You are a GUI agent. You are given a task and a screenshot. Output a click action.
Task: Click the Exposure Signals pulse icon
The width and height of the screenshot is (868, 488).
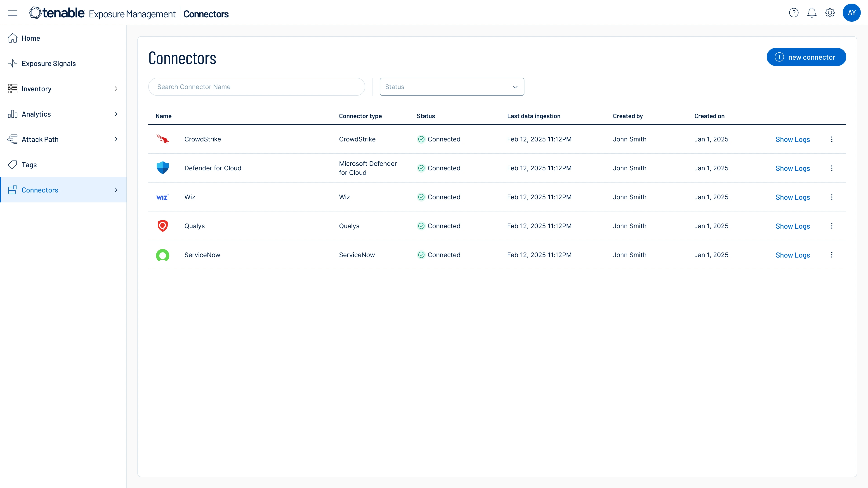coord(12,63)
